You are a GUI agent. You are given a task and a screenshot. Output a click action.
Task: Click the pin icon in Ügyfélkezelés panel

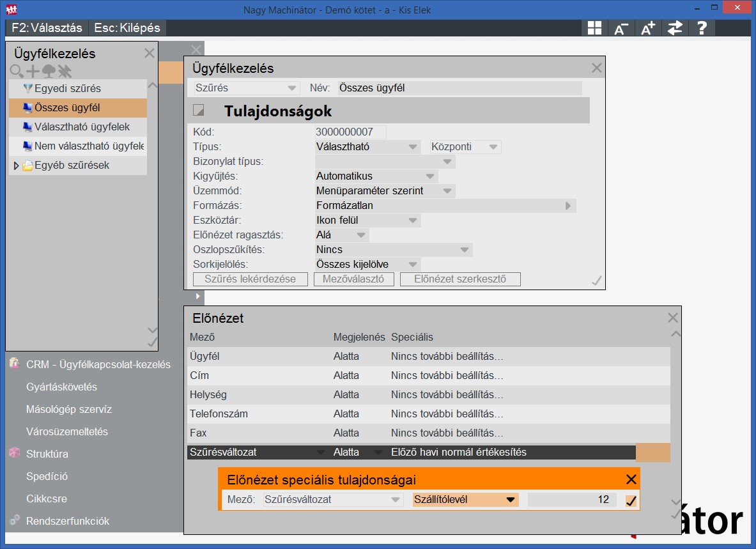click(x=65, y=71)
